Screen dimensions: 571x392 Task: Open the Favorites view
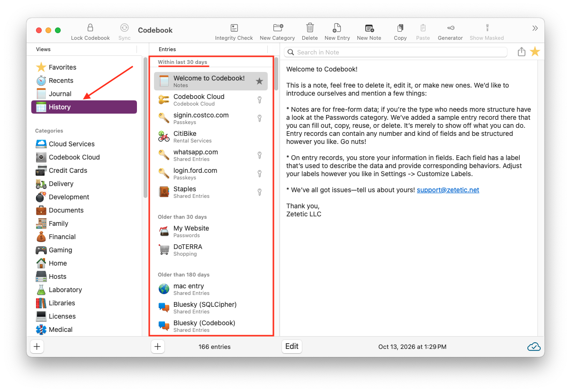[x=84, y=67]
